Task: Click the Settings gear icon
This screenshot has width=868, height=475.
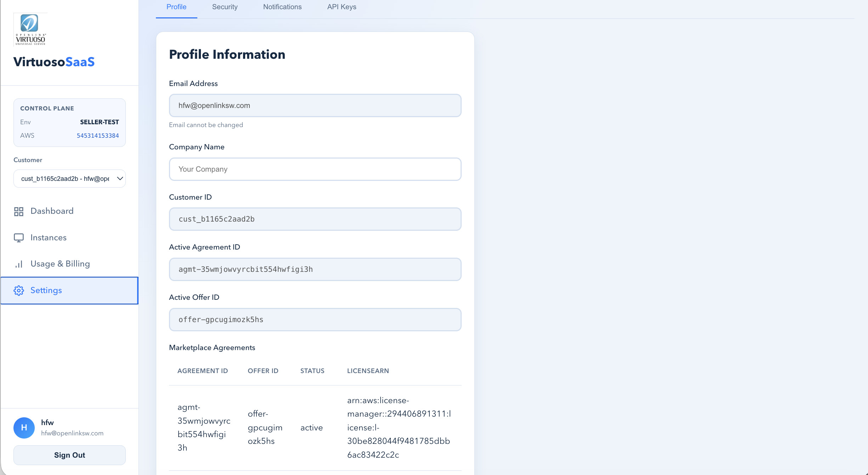Action: 19,291
